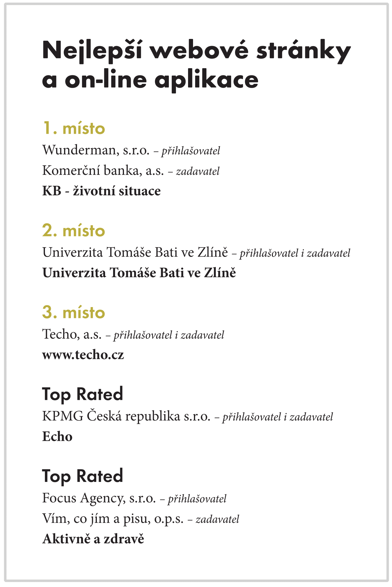Click the main title 'Nejlepší webové stránky'
The height and width of the screenshot is (587, 392).
coord(197,51)
